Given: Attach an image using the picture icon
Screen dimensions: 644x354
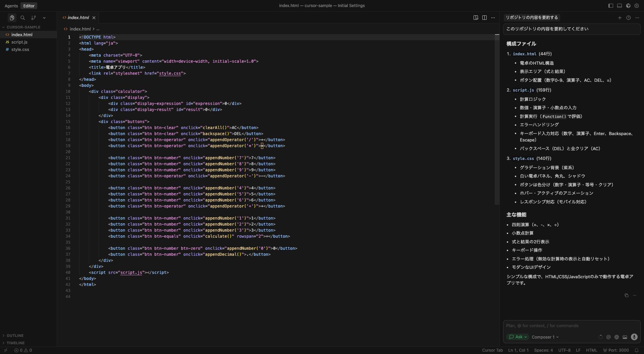Looking at the screenshot, I should (x=625, y=337).
